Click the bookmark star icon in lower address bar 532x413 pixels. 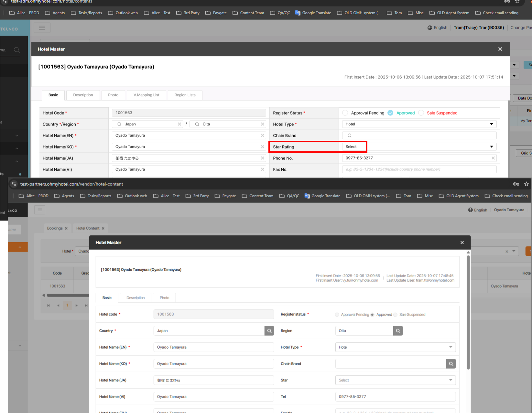point(526,184)
